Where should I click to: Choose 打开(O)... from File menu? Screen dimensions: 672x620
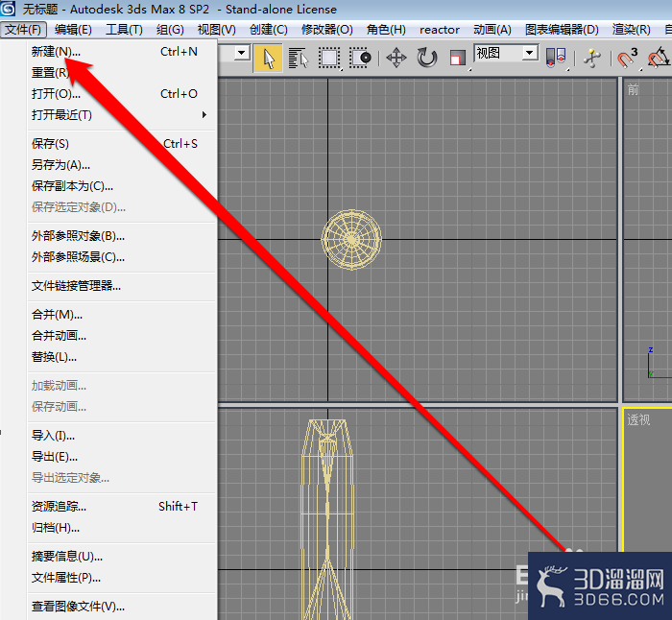[x=122, y=94]
